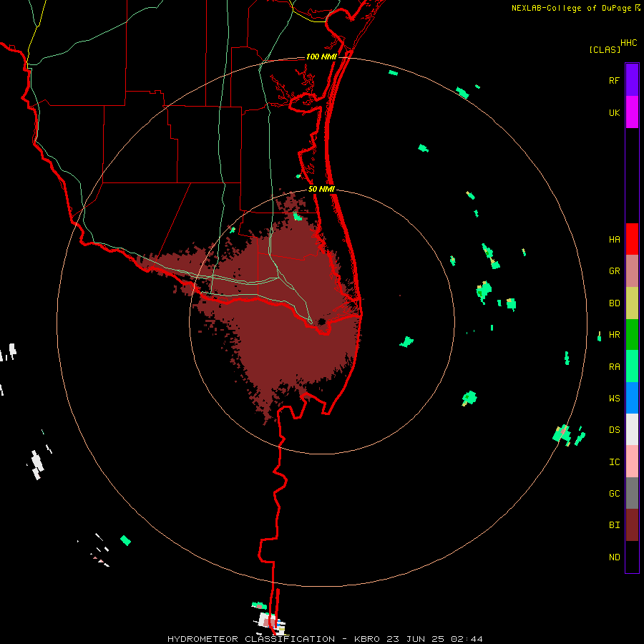The width and height of the screenshot is (644, 644).
Task: Click the WS blue legend swatch
Action: point(632,398)
